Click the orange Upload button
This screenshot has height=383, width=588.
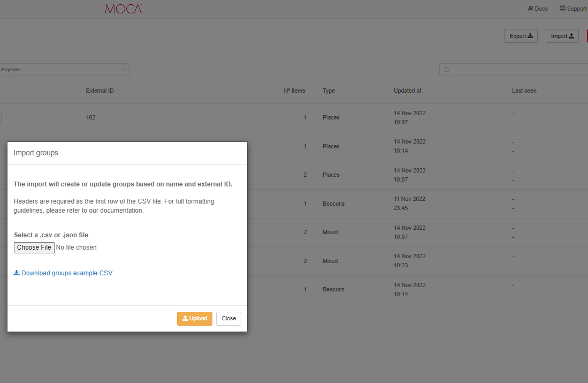tap(195, 318)
